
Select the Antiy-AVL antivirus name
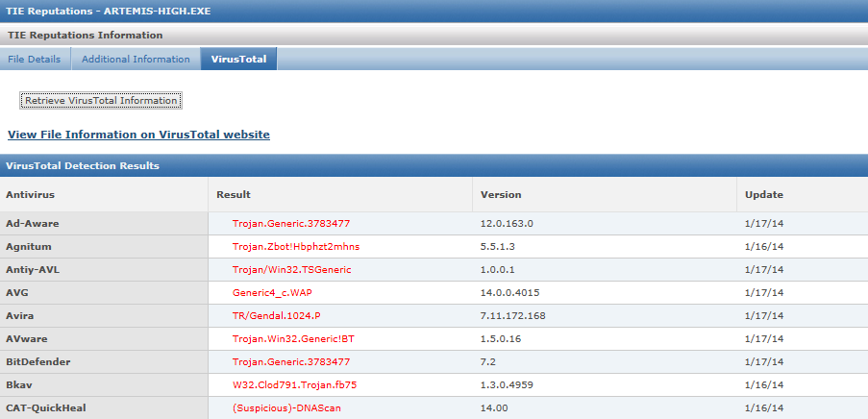(32, 269)
